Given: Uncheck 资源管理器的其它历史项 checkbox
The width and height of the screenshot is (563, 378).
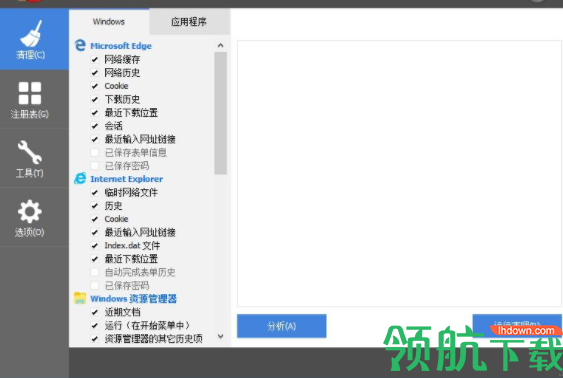Looking at the screenshot, I should tap(95, 339).
